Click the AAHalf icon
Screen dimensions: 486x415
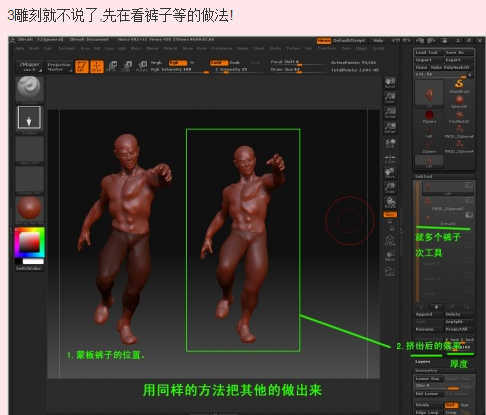point(390,128)
